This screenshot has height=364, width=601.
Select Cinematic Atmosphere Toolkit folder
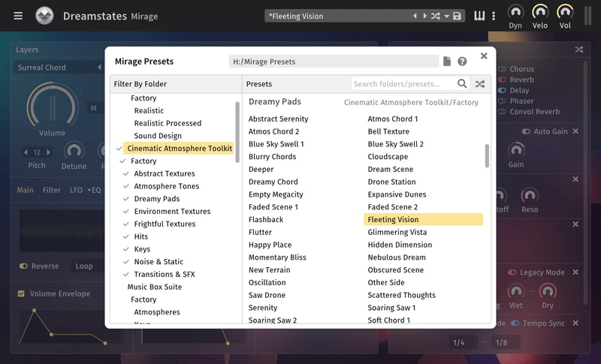coord(179,149)
